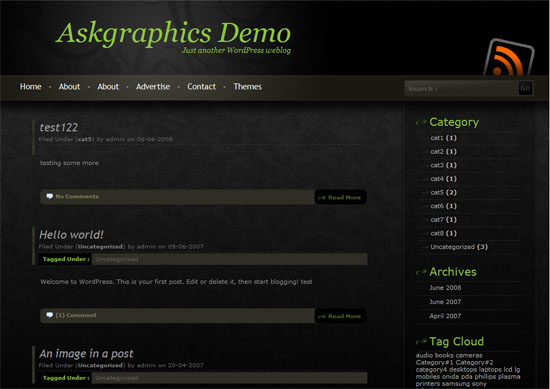Select category cat6 in sidebar

[443, 206]
